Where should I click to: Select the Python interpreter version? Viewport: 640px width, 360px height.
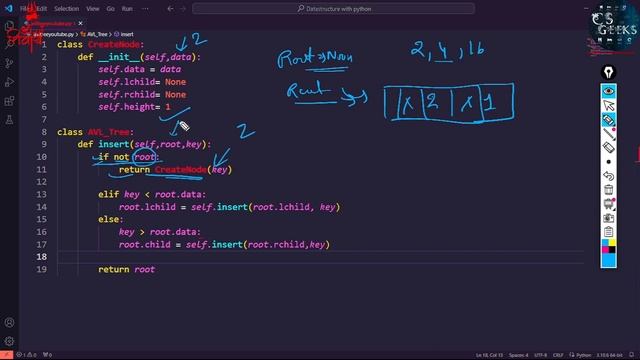[610, 355]
